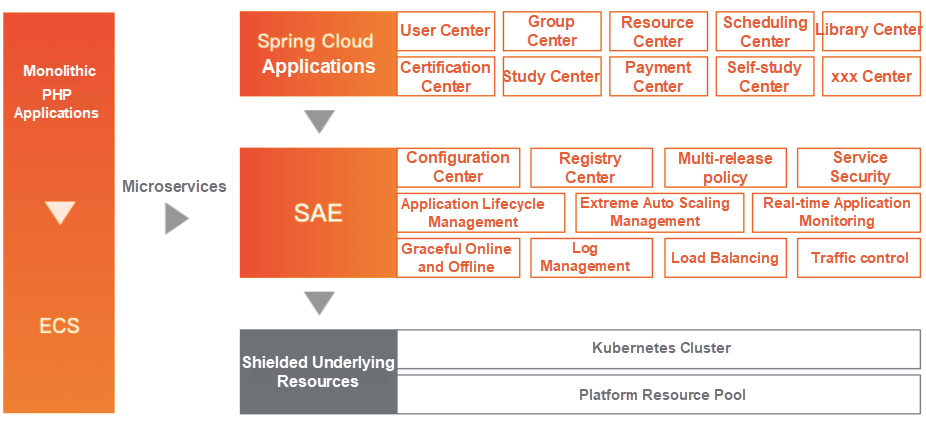The image size is (926, 422).
Task: Click the Traffic control box
Action: point(859,258)
